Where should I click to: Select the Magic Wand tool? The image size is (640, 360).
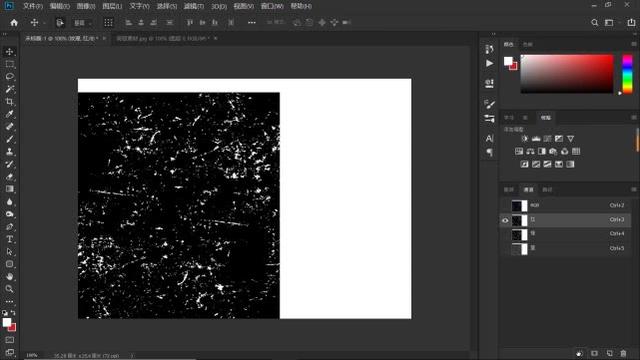(x=9, y=89)
